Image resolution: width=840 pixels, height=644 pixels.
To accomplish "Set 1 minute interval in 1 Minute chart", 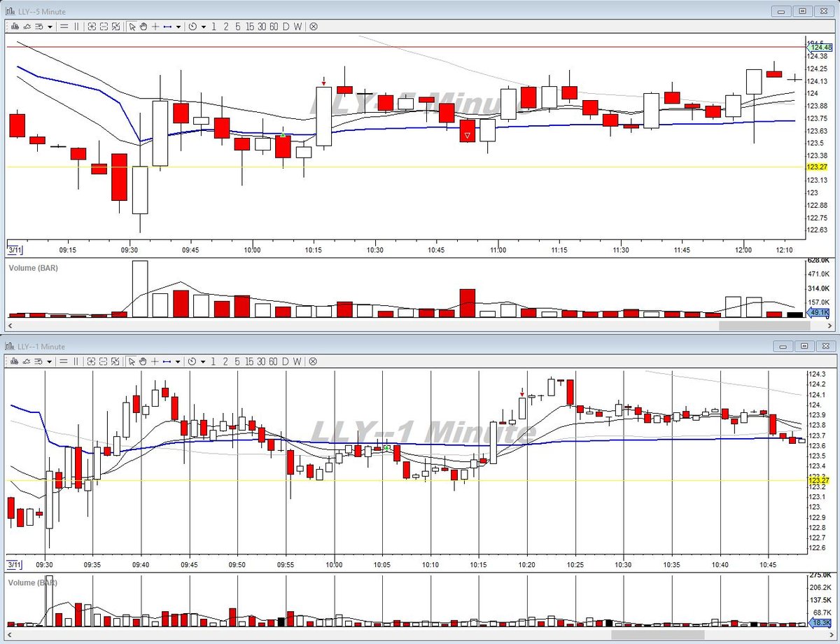I will [214, 361].
